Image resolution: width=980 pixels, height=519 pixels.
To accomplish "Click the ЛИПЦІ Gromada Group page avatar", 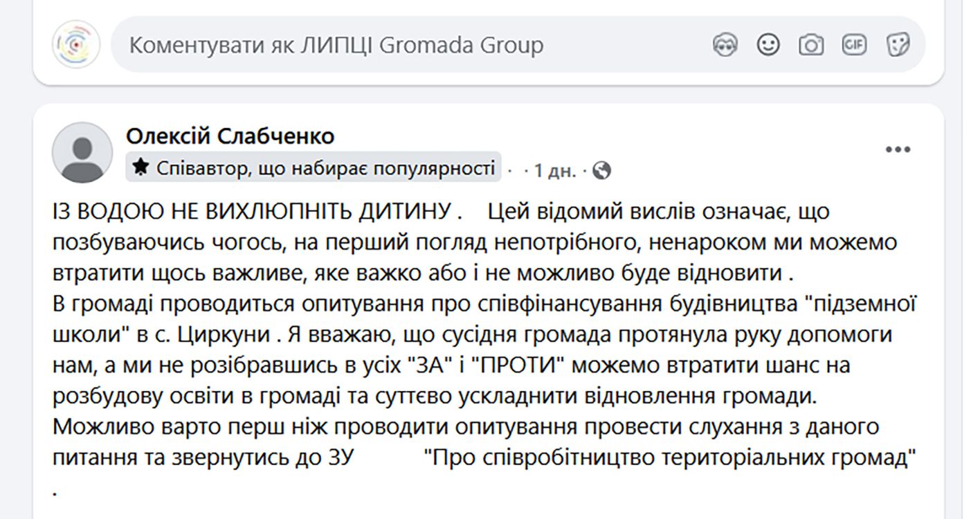I will point(76,44).
